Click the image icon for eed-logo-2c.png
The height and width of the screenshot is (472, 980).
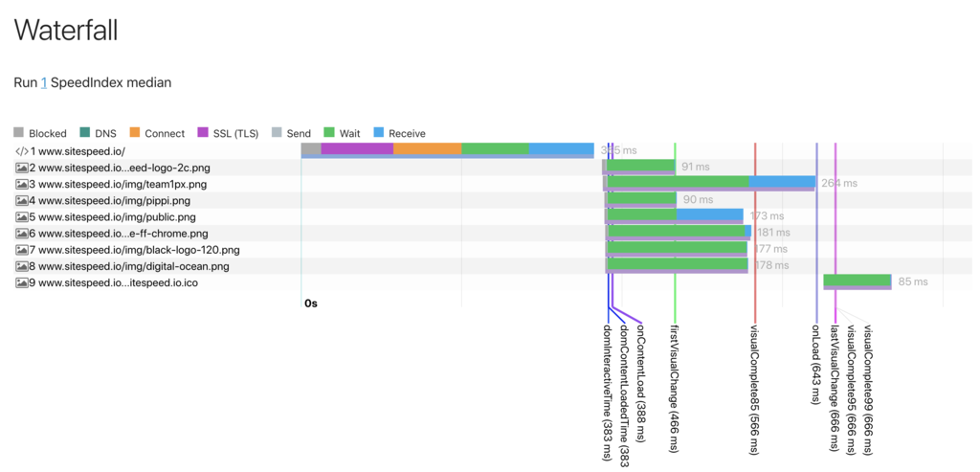coord(22,168)
